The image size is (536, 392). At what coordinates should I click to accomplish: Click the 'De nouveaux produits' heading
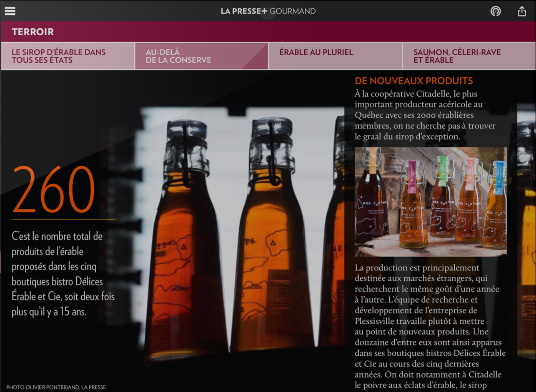coord(414,81)
